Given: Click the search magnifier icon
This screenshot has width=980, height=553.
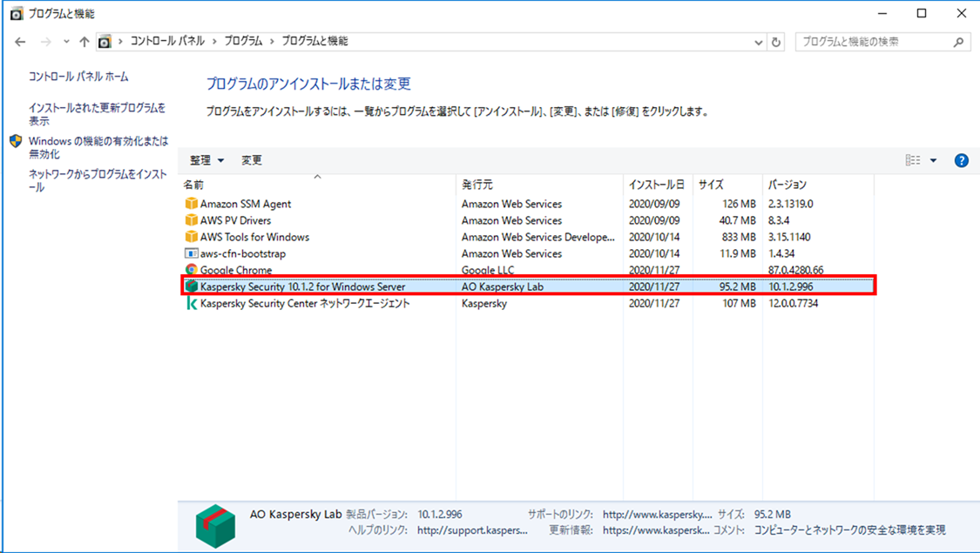Looking at the screenshot, I should pyautogui.click(x=959, y=42).
